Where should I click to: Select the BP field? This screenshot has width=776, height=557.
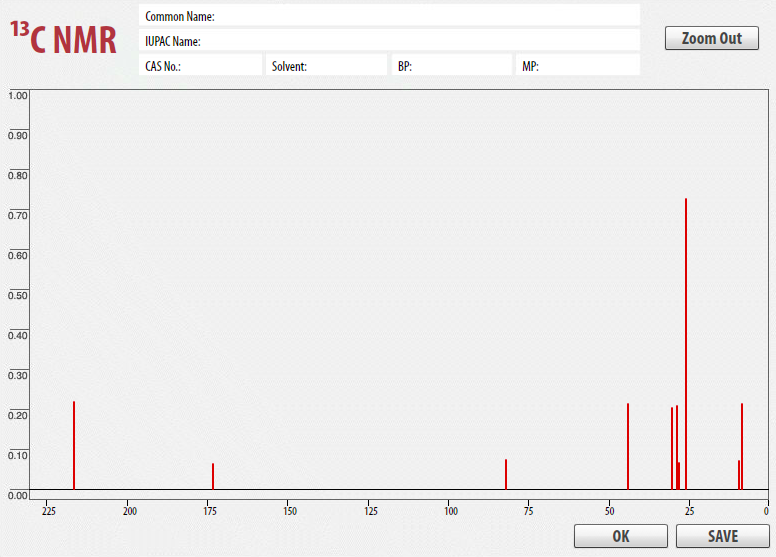pyautogui.click(x=452, y=65)
